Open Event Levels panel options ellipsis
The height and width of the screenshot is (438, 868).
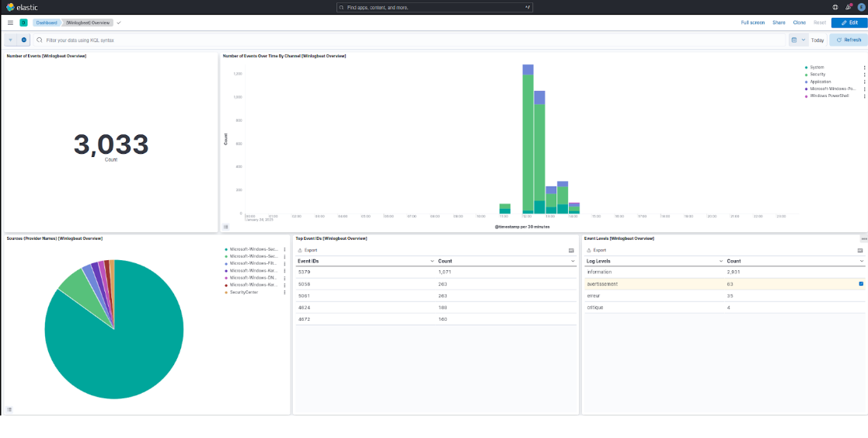pyautogui.click(x=863, y=238)
